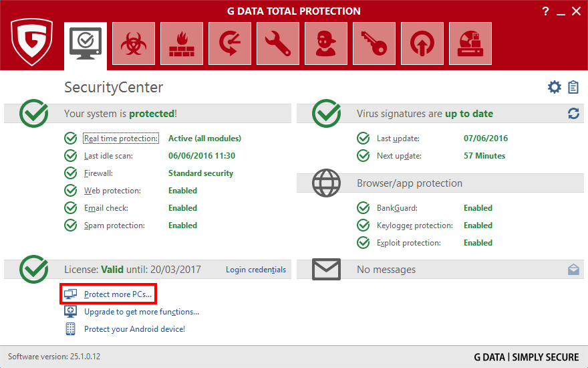The image size is (588, 368).
Task: Open Last idle scan options
Action: tap(108, 156)
